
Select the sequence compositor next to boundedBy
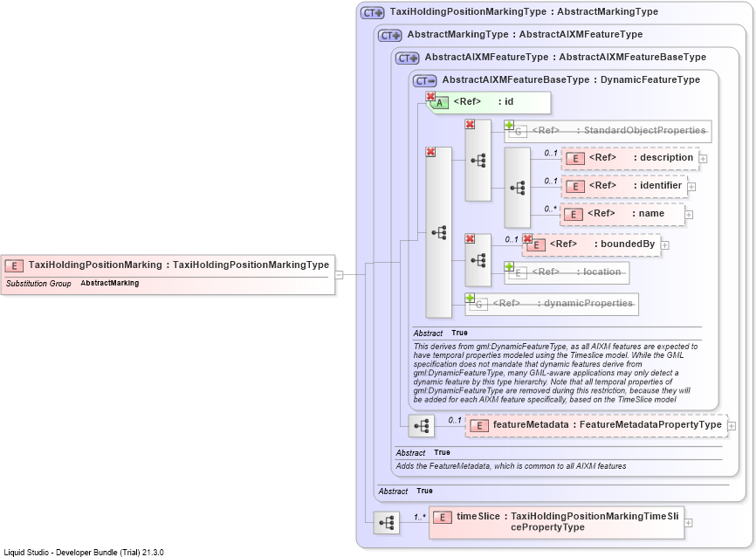point(478,260)
